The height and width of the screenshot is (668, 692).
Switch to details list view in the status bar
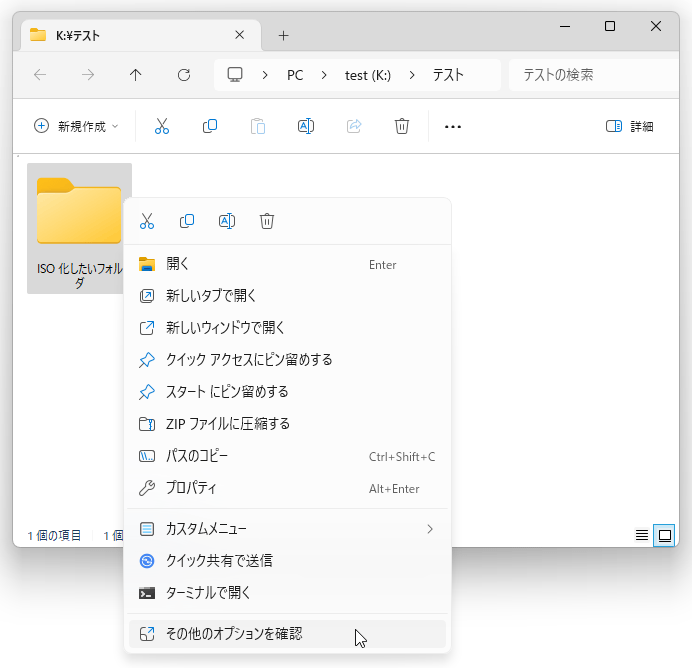(x=642, y=536)
